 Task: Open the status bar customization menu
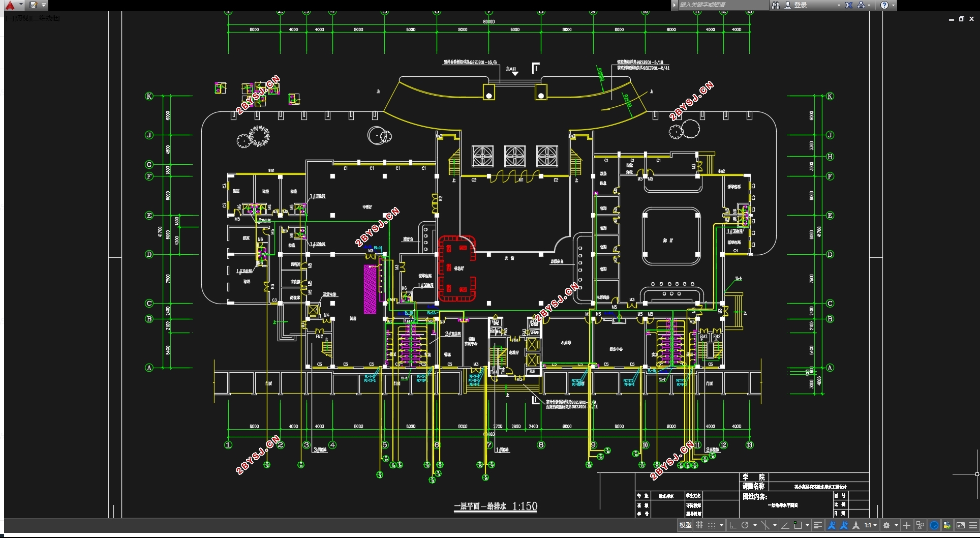973,525
